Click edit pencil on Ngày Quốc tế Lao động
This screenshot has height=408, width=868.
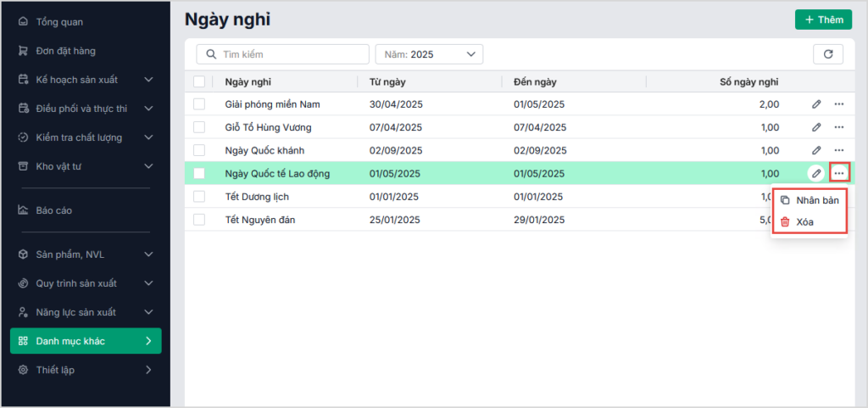pos(816,173)
